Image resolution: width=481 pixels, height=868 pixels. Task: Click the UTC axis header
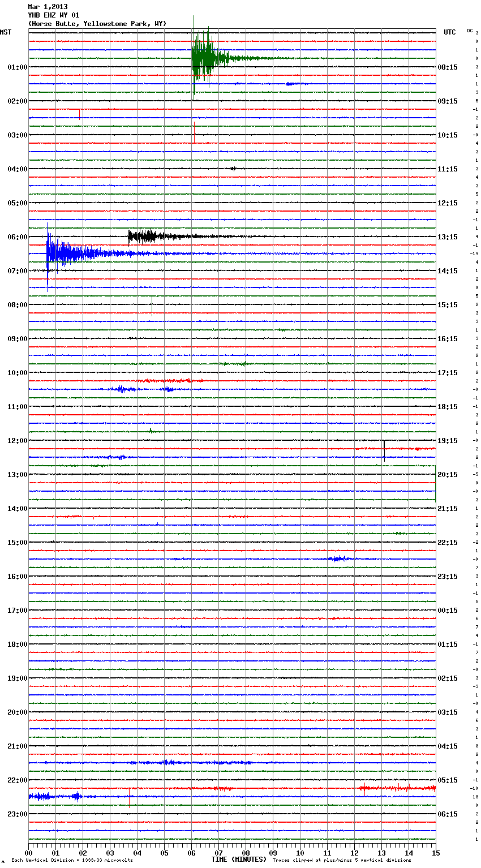(450, 32)
